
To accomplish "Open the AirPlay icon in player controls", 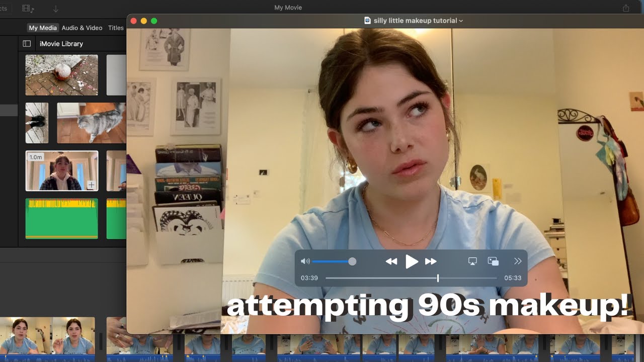I will (x=472, y=261).
